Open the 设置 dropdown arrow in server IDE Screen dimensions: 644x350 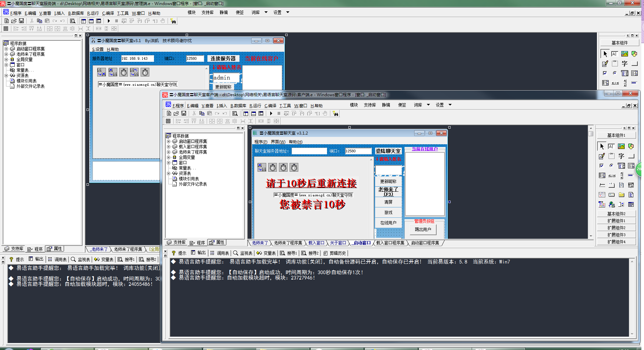click(x=288, y=12)
